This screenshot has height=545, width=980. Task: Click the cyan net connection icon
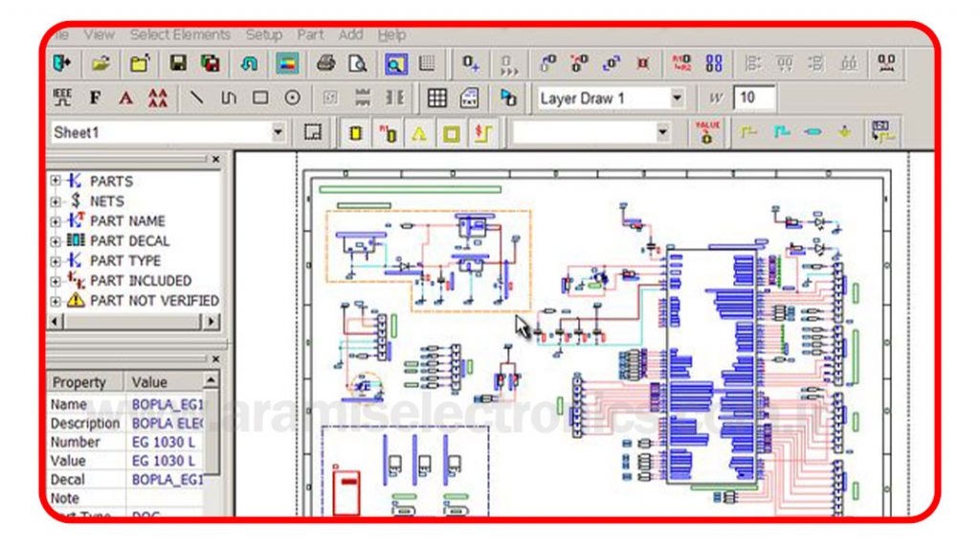pyautogui.click(x=781, y=132)
